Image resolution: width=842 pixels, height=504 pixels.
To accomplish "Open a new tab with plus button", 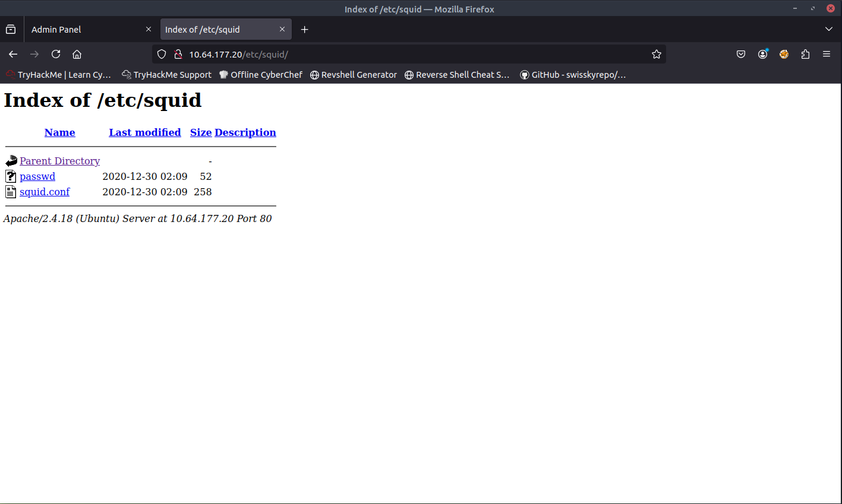I will coord(304,29).
